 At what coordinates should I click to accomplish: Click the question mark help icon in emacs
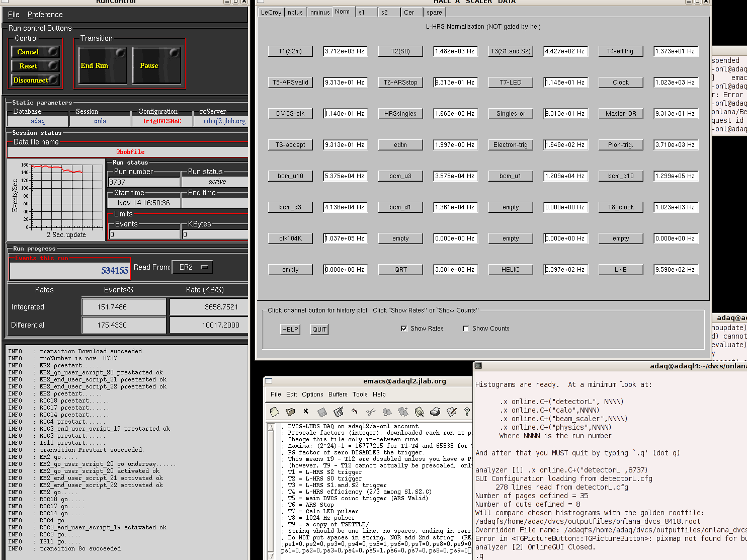[x=467, y=412]
